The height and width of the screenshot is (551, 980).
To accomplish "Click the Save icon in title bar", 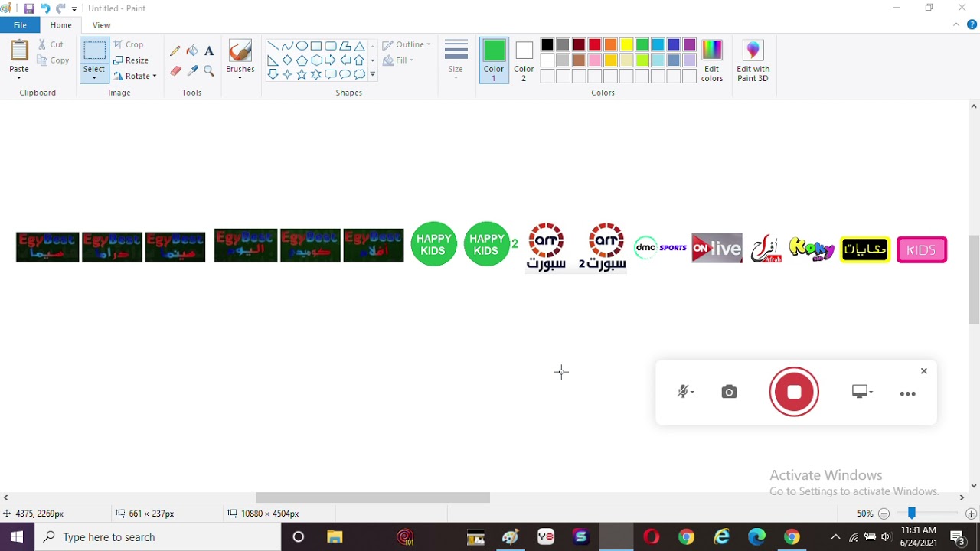I will [29, 8].
